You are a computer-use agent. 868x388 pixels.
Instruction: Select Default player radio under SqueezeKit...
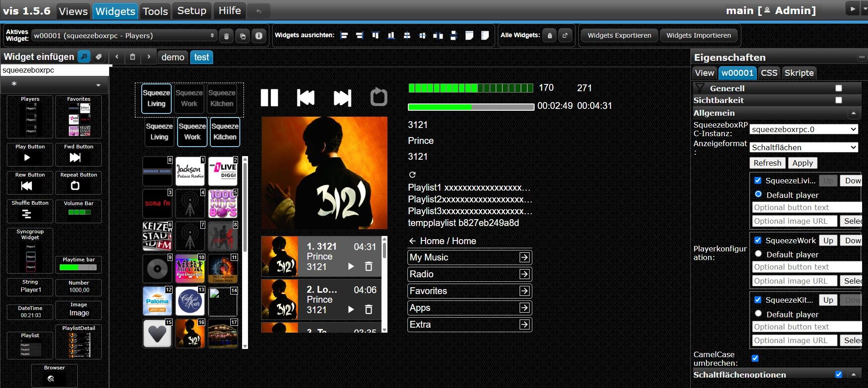(x=758, y=314)
